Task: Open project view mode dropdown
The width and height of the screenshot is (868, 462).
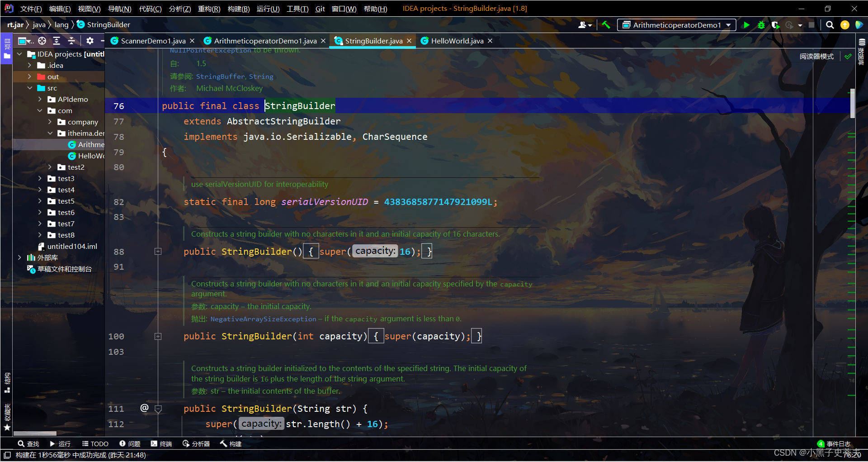Action: pyautogui.click(x=26, y=41)
